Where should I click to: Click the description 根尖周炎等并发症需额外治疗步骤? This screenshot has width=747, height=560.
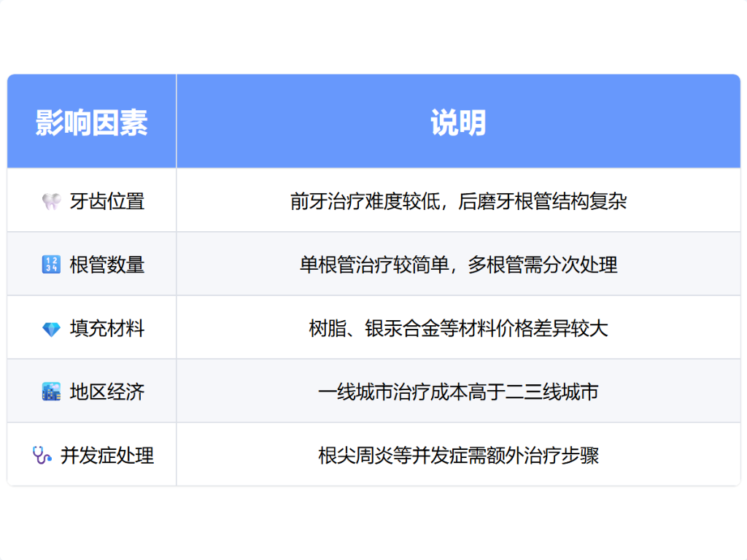458,456
